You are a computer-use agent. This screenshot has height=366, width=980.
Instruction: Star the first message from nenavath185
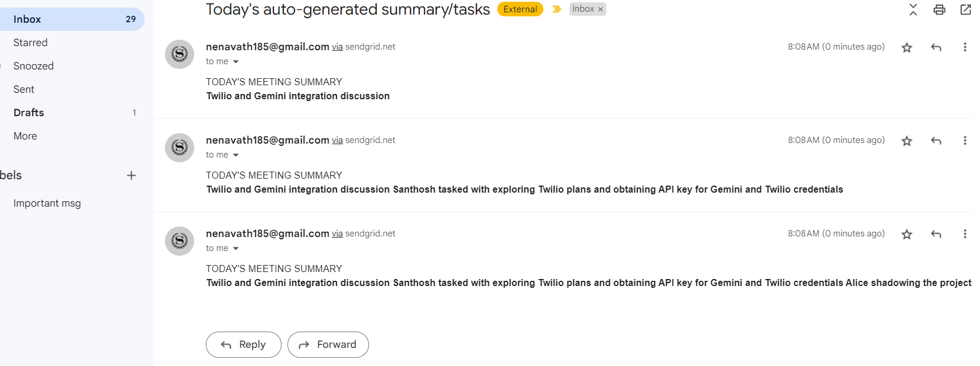tap(907, 47)
